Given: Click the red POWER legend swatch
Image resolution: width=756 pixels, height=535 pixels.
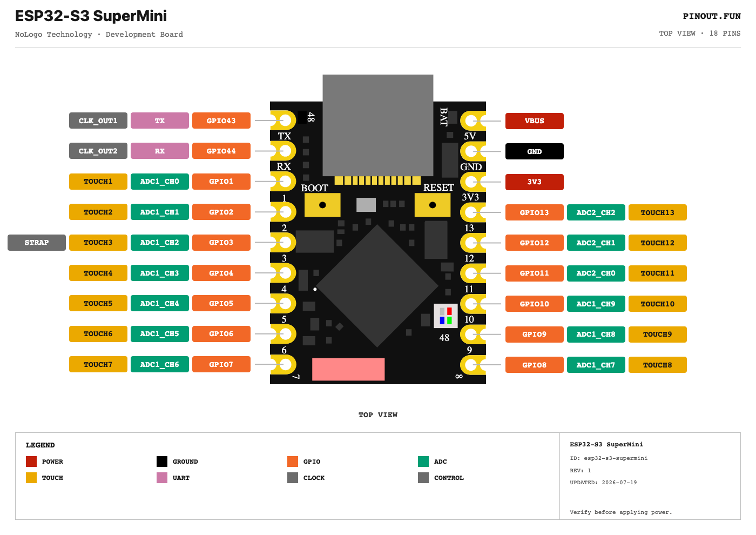Looking at the screenshot, I should click(31, 462).
